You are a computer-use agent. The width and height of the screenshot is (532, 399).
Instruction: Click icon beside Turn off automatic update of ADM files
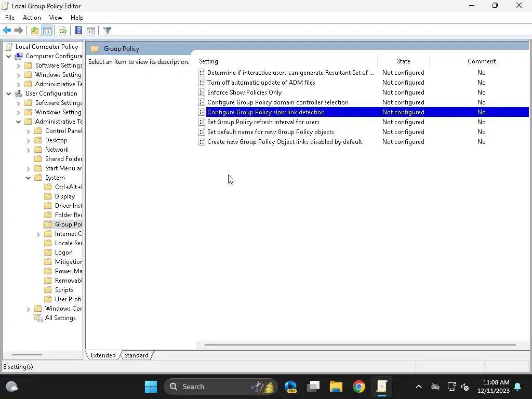(x=202, y=83)
